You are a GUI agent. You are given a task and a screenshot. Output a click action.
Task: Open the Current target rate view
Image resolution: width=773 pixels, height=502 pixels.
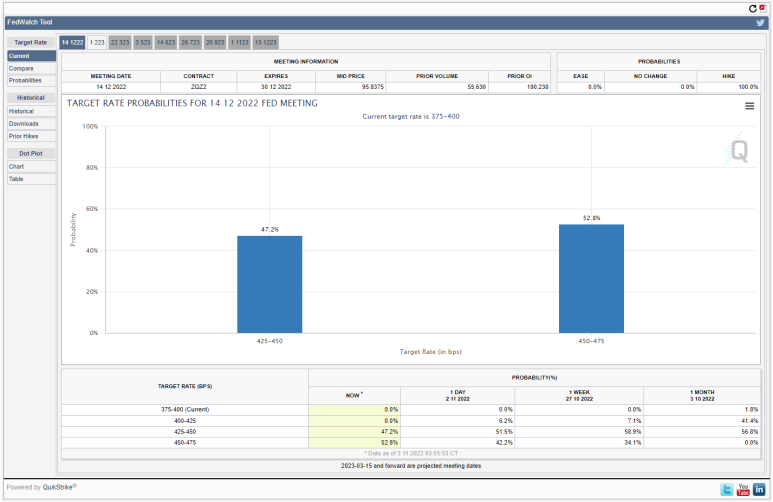[32, 56]
